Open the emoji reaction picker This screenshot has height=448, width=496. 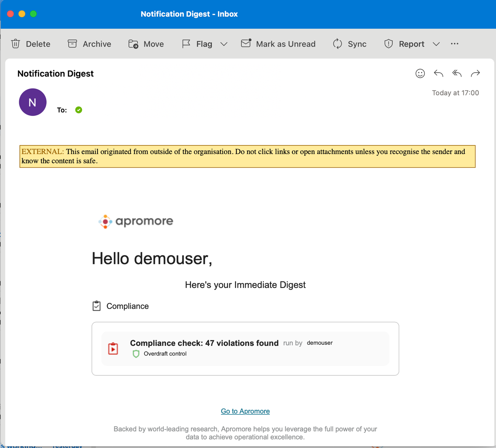pos(420,73)
